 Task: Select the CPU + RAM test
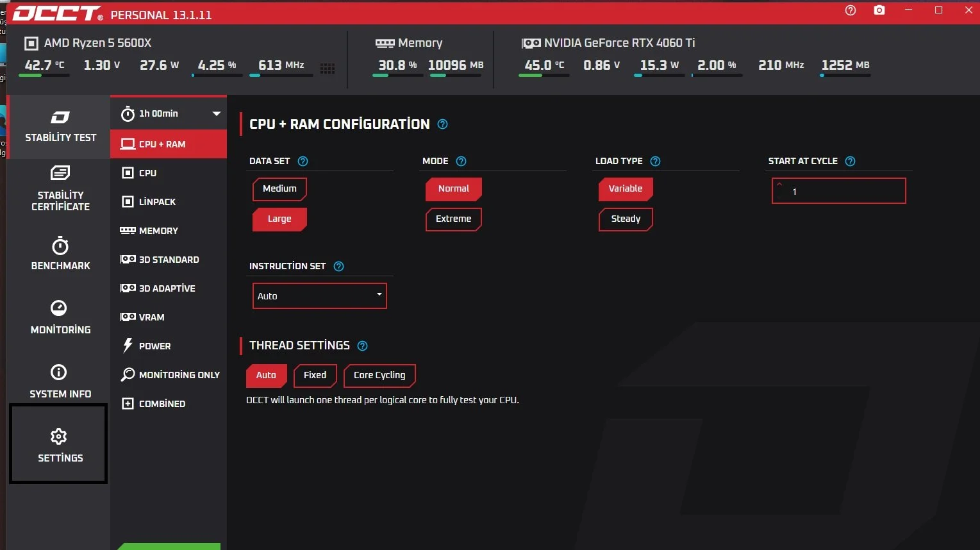coord(169,144)
